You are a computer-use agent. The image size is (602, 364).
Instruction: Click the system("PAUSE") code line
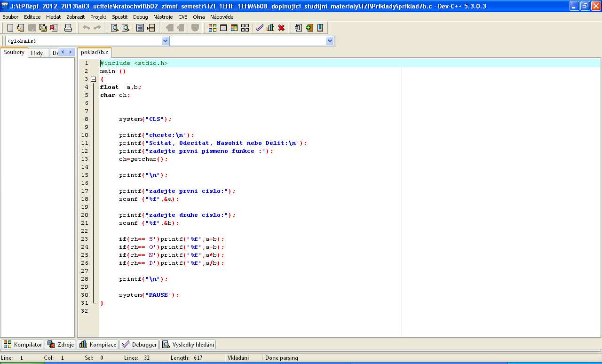149,295
